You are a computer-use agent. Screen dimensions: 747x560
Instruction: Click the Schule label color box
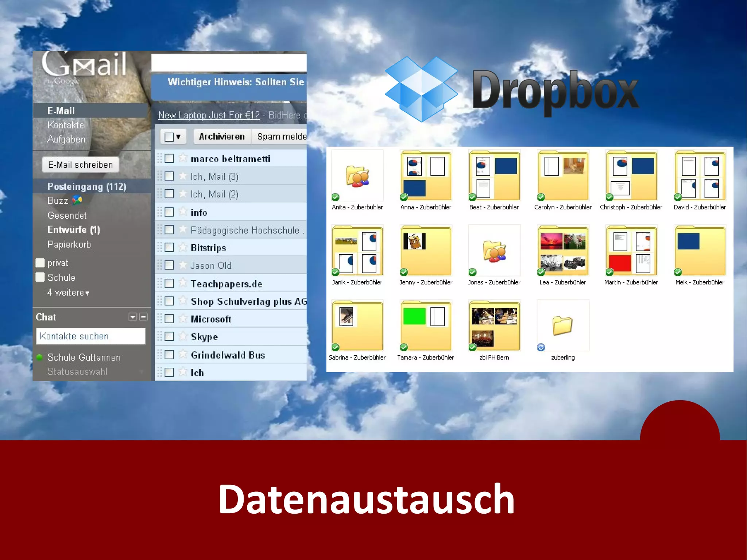pos(40,277)
